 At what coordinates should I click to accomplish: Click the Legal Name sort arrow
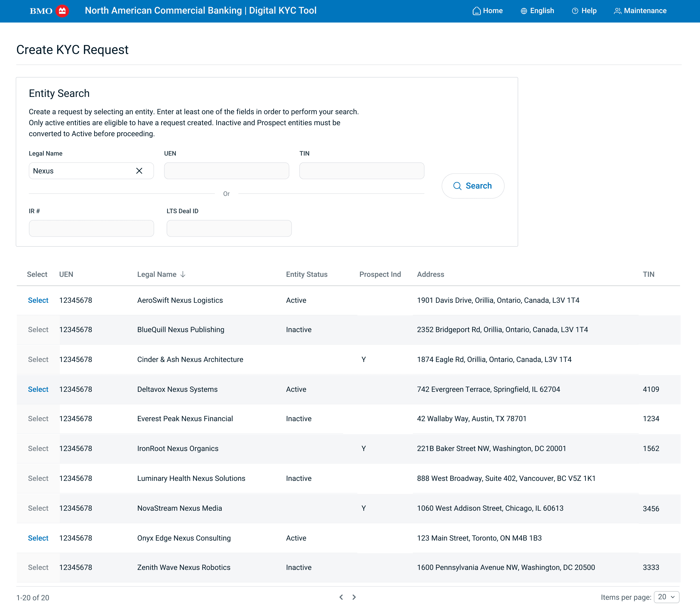point(183,274)
